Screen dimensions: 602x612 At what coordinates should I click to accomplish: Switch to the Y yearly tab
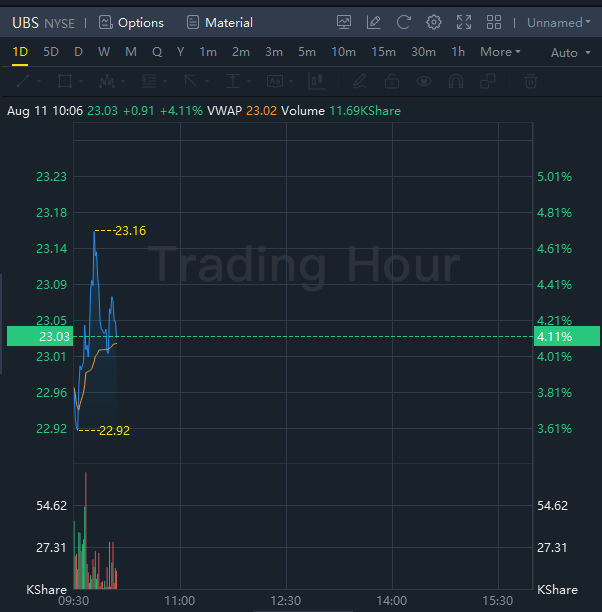coord(180,52)
